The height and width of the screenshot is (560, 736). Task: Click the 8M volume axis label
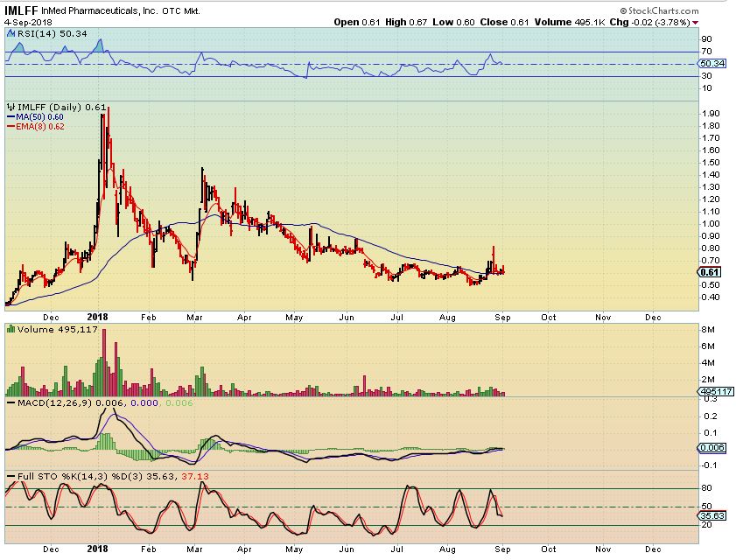[708, 330]
